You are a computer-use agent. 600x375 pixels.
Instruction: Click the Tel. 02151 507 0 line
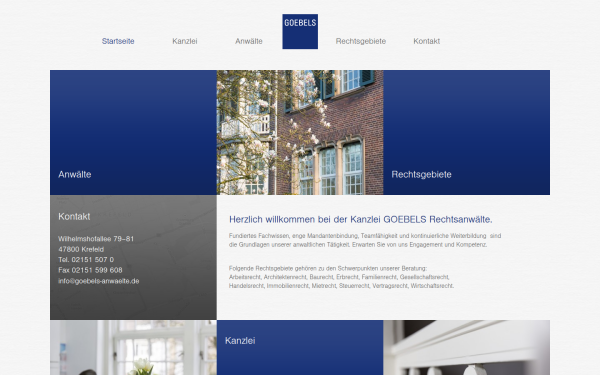pos(86,259)
